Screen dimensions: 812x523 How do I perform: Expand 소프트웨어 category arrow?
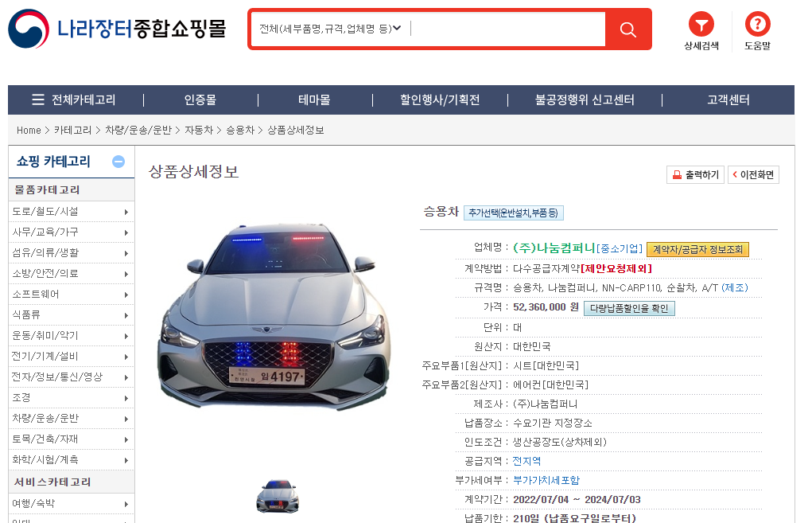pyautogui.click(x=126, y=295)
